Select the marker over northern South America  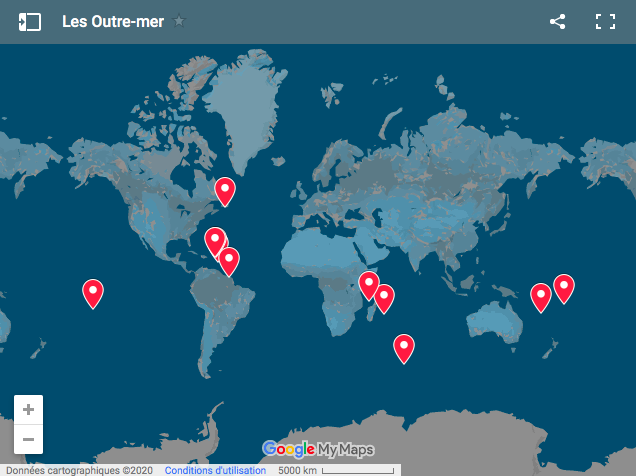229,260
